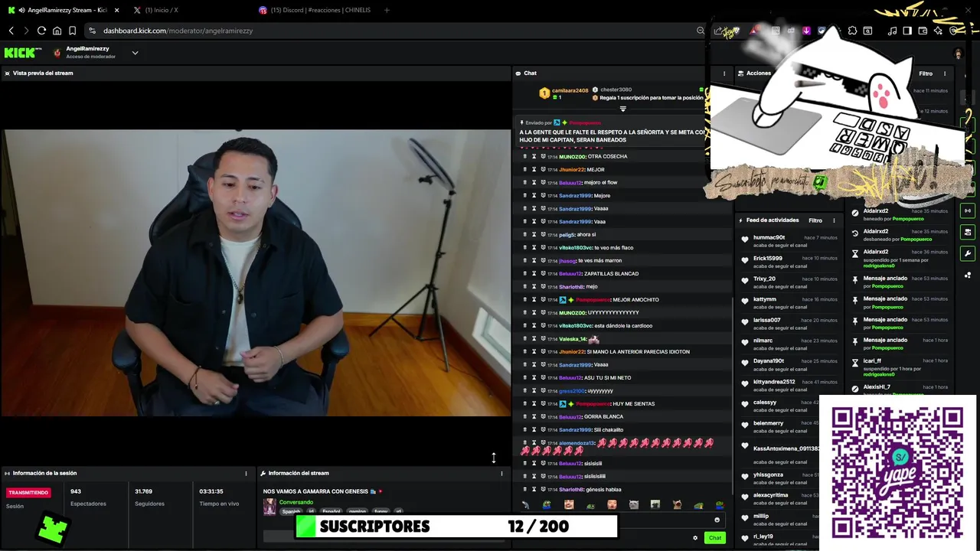Click the gaming stream tag

coord(358,511)
